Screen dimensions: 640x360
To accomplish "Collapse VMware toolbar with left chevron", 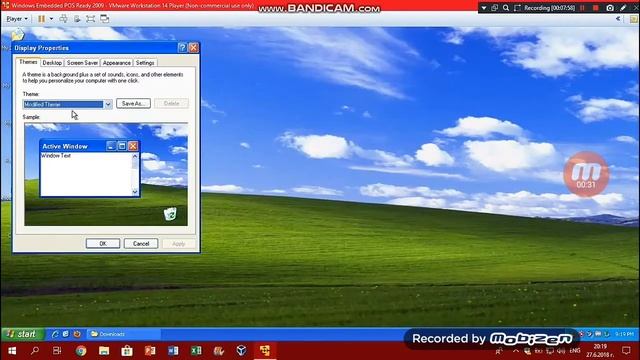I will click(x=618, y=19).
